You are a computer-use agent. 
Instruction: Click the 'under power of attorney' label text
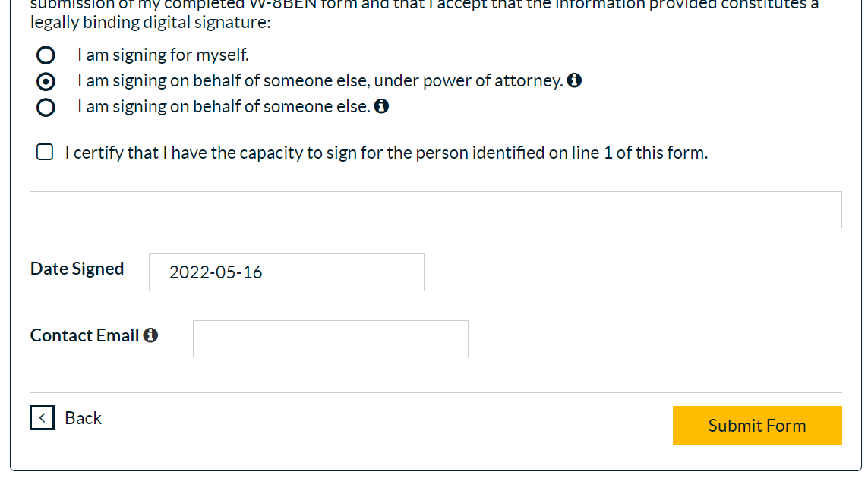320,81
